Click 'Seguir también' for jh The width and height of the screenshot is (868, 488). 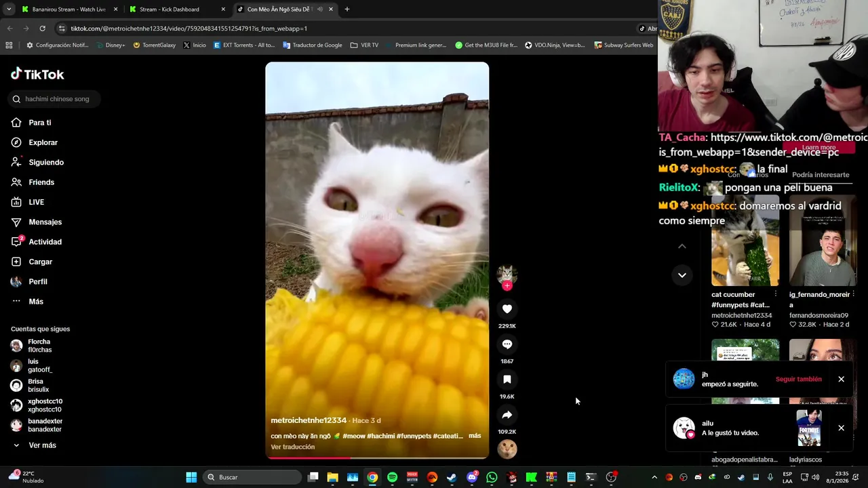(798, 379)
